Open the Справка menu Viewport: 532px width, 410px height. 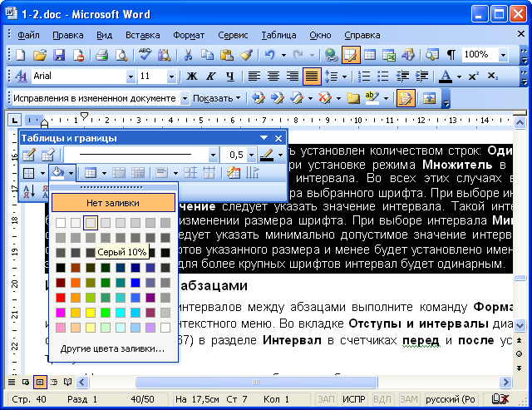[362, 35]
